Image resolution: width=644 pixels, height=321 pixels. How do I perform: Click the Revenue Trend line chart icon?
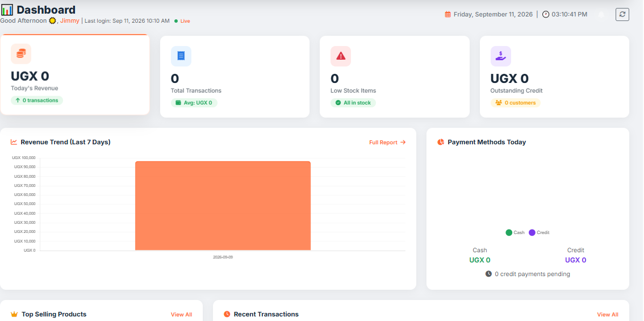[x=14, y=142]
